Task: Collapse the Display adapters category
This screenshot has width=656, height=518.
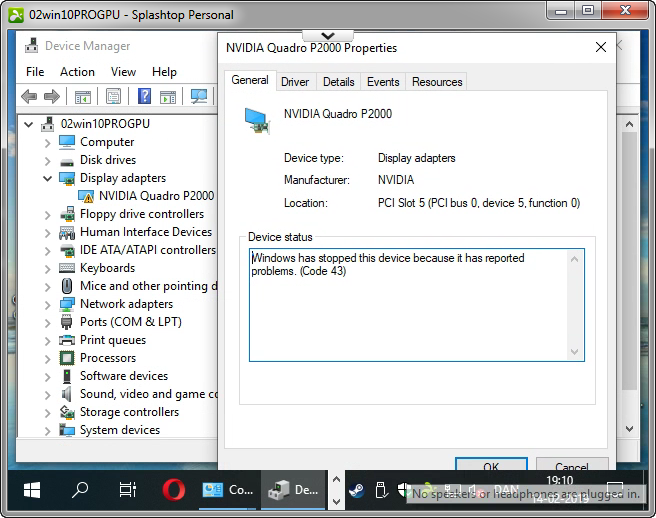Action: (47, 178)
